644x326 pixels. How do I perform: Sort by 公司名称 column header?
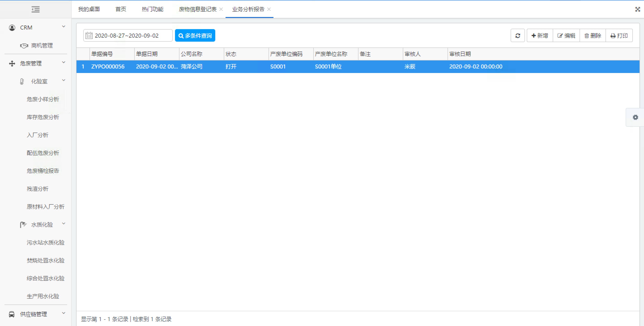click(201, 54)
